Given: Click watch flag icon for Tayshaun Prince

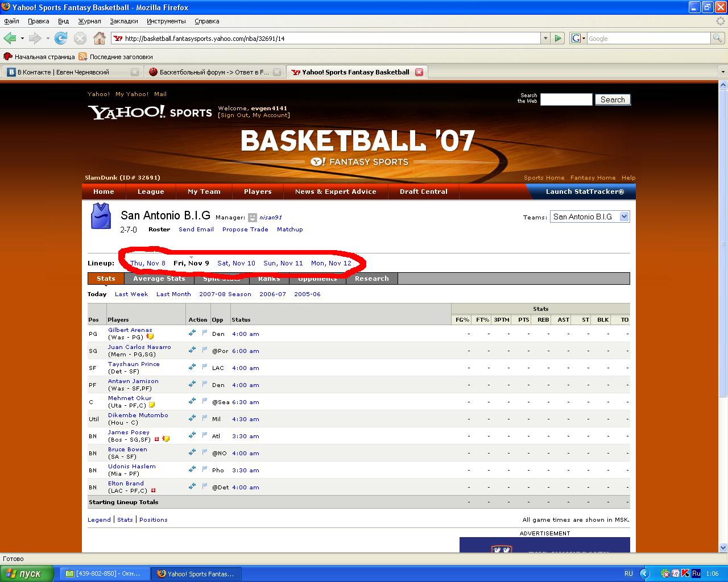Looking at the screenshot, I should (x=205, y=367).
